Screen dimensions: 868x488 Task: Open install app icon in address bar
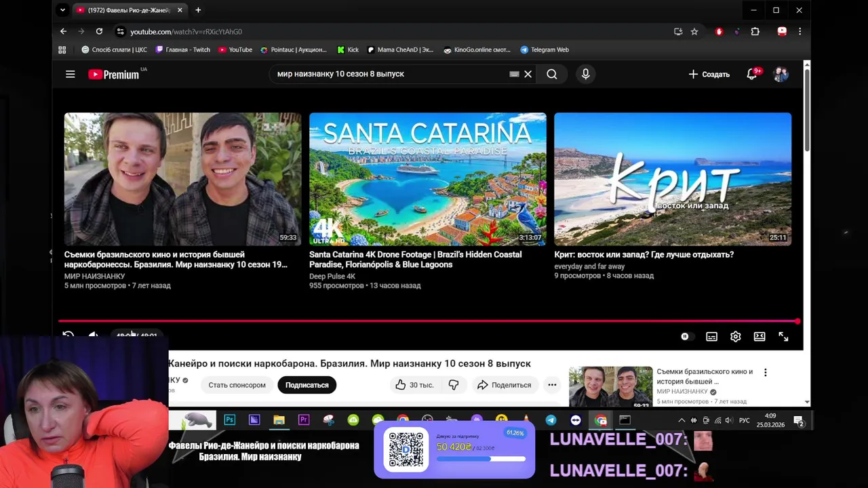tap(678, 31)
